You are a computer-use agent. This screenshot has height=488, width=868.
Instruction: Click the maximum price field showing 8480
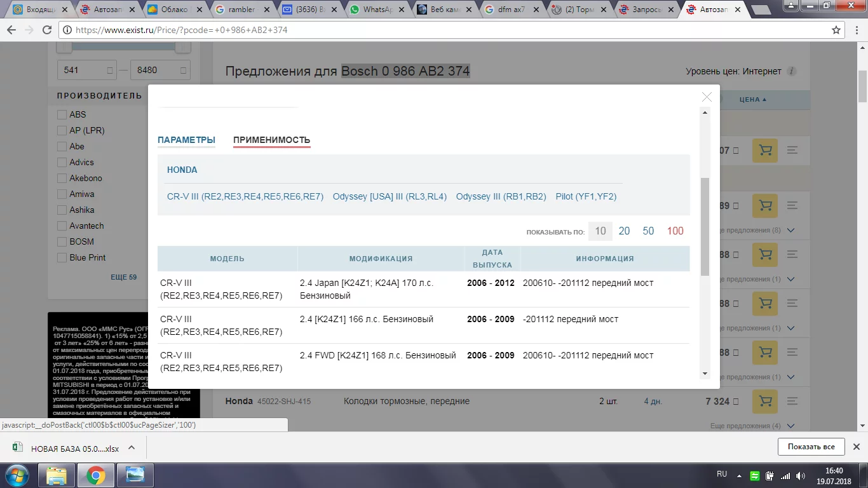coord(160,70)
